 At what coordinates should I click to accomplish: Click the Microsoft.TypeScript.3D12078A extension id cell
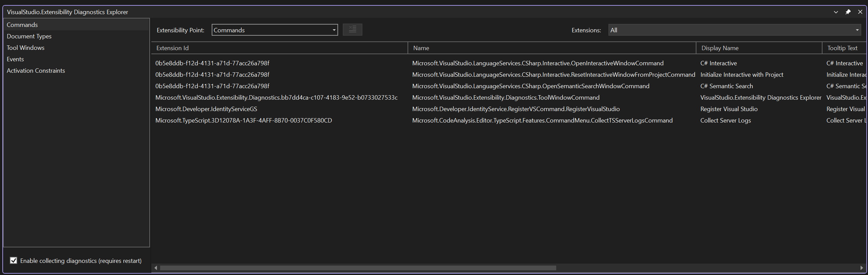[243, 120]
